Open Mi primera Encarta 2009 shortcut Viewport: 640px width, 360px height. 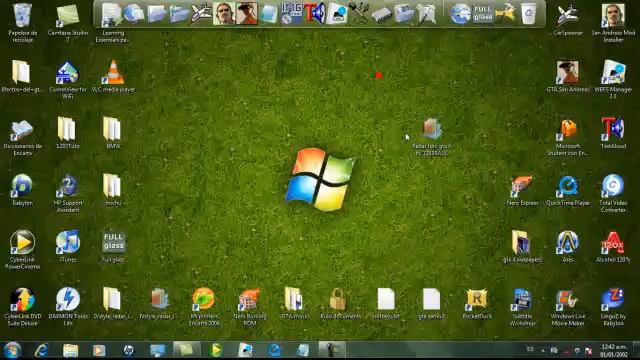coord(204,307)
